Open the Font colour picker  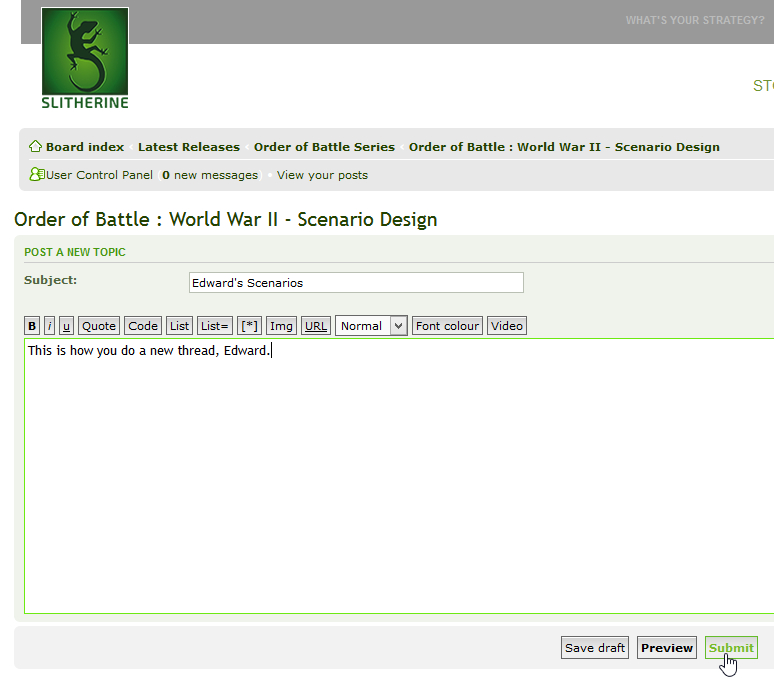point(447,326)
